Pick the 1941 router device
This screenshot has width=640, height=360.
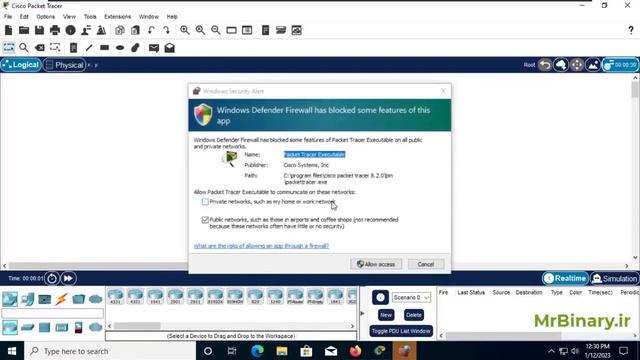point(156,296)
